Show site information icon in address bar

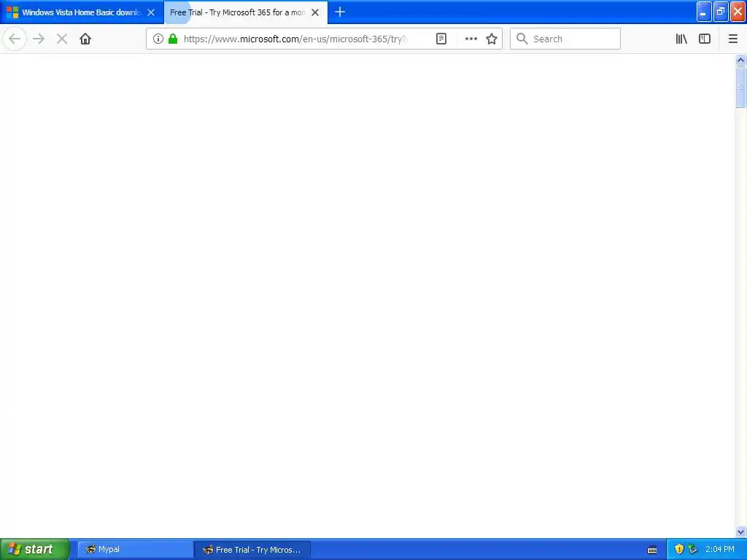pos(158,39)
